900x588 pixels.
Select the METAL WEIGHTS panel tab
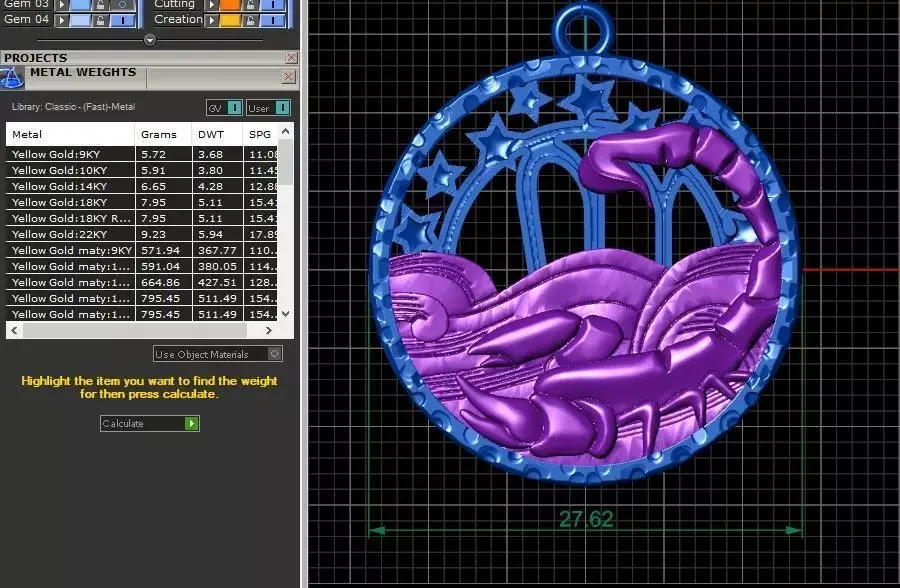83,73
